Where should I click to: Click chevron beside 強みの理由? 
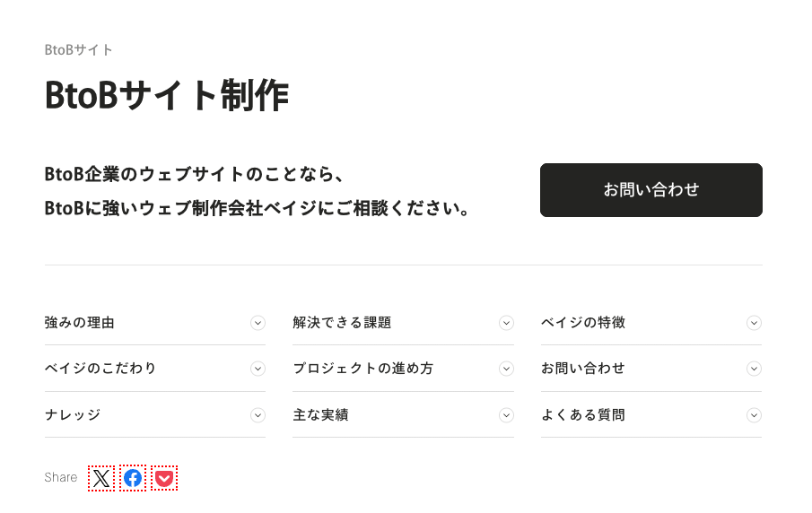coord(258,323)
